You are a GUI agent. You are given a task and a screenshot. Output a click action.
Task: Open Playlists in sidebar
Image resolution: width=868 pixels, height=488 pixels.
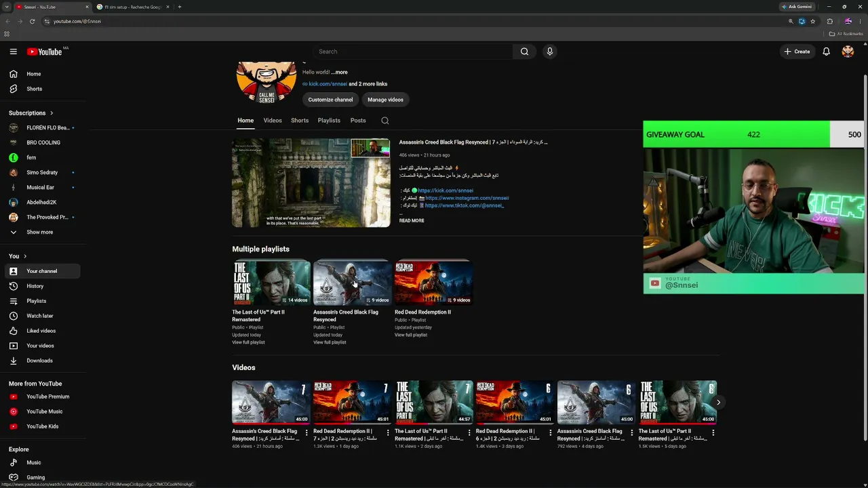pos(42,301)
